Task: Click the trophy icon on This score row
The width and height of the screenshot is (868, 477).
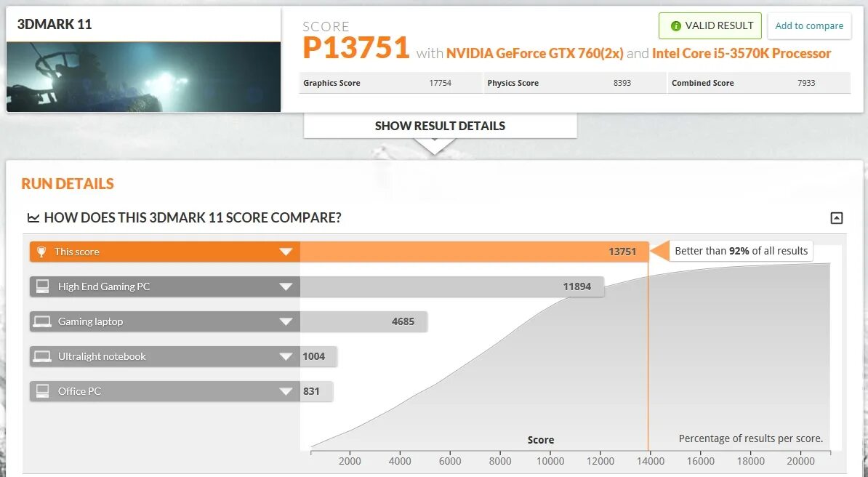Action: [x=42, y=251]
